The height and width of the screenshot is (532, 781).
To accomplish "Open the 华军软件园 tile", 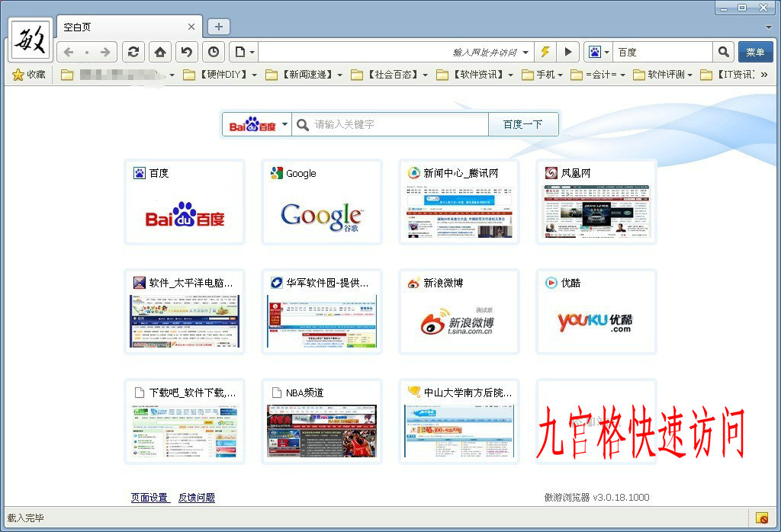I will [x=322, y=312].
